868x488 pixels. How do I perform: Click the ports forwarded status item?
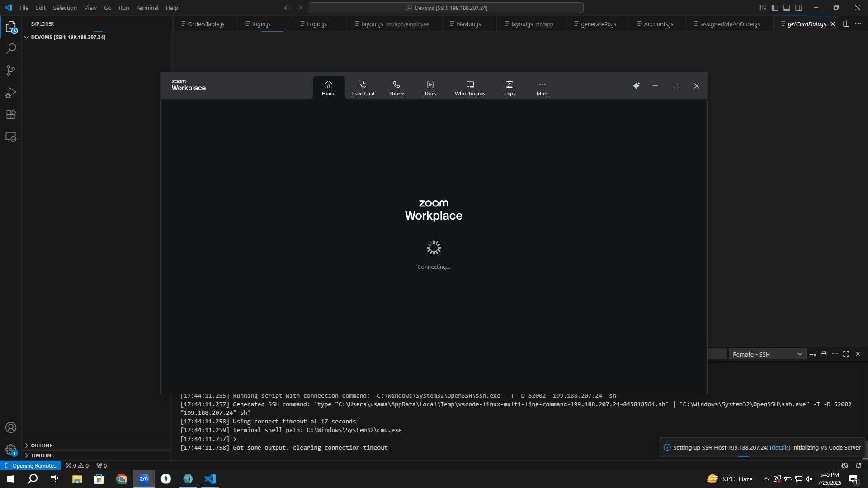[x=102, y=466]
